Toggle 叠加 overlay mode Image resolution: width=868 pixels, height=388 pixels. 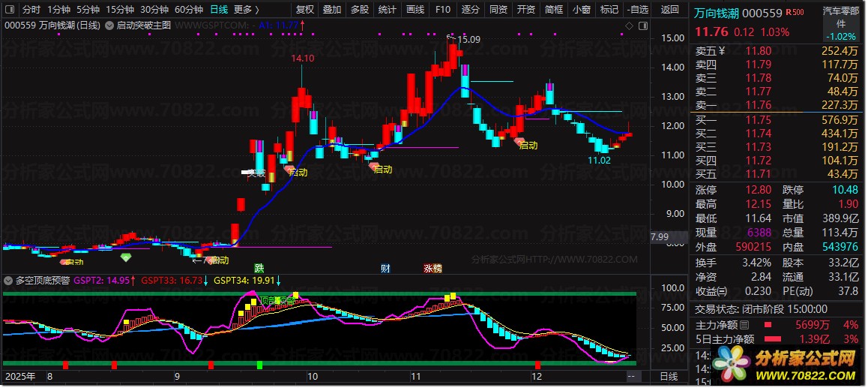[x=331, y=10]
